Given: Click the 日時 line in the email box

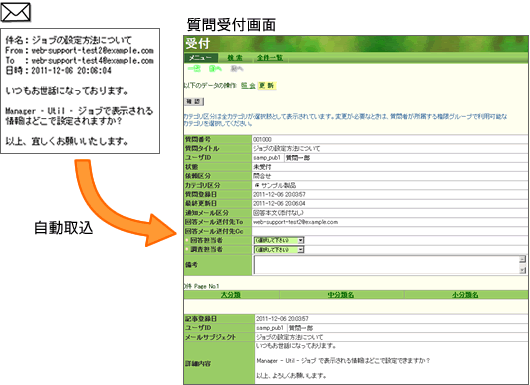Looking at the screenshot, I should 58,71.
